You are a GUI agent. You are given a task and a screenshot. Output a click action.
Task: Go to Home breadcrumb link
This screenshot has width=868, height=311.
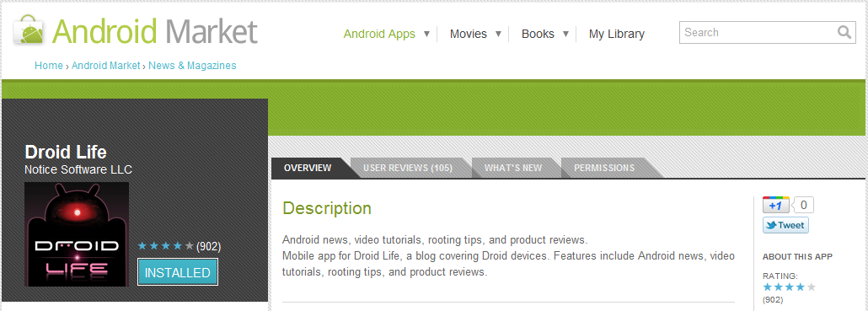pos(49,65)
